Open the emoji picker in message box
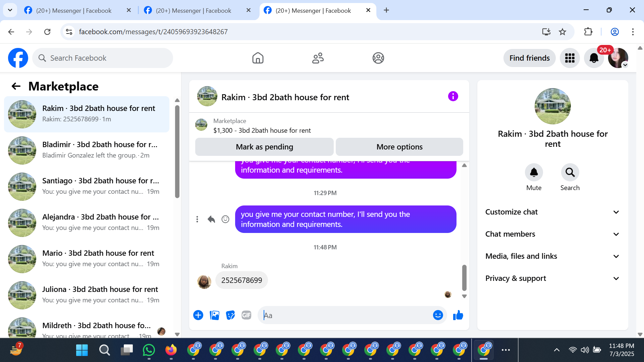This screenshot has height=362, width=644. coord(438,315)
